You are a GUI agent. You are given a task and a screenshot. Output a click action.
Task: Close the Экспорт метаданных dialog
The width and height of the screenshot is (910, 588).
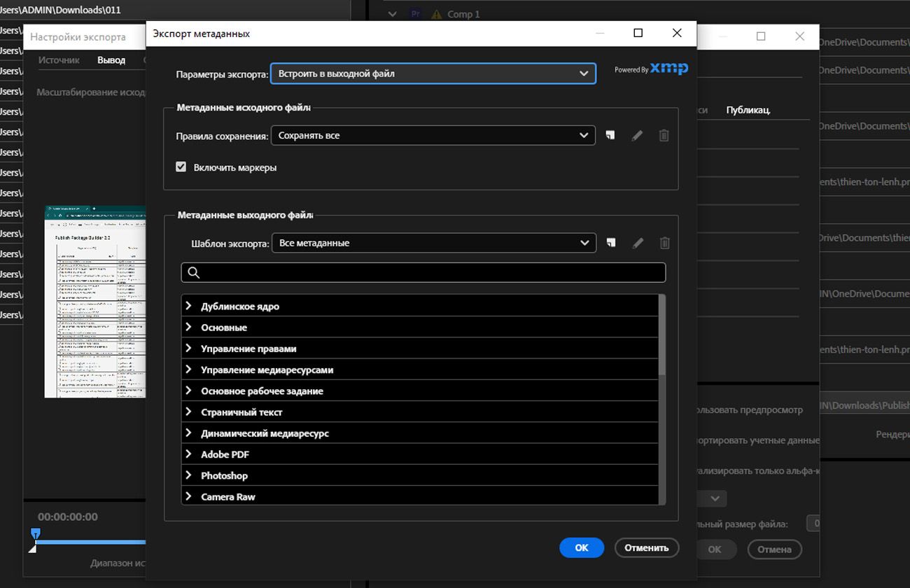tap(676, 33)
